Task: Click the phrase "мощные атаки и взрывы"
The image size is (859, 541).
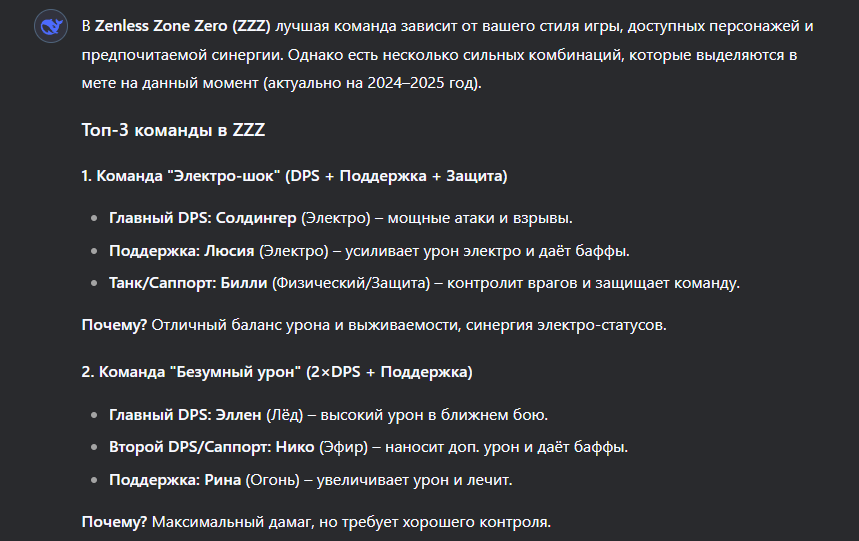Action: pos(479,218)
